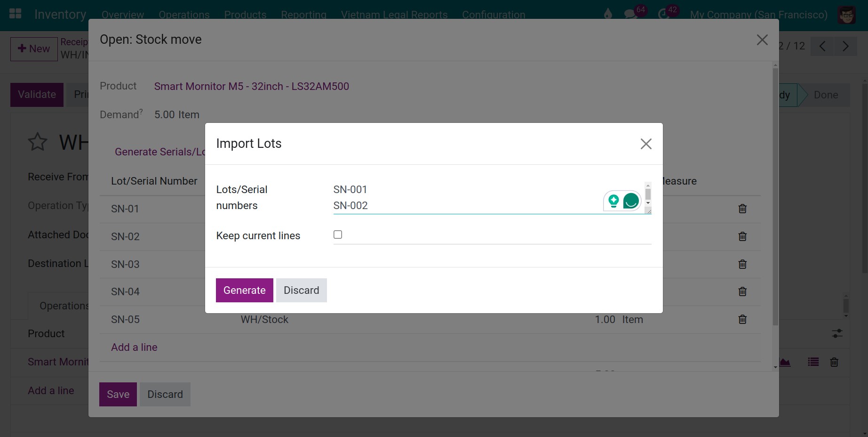
Task: Click Smart Mornit product in background list
Action: (x=58, y=362)
